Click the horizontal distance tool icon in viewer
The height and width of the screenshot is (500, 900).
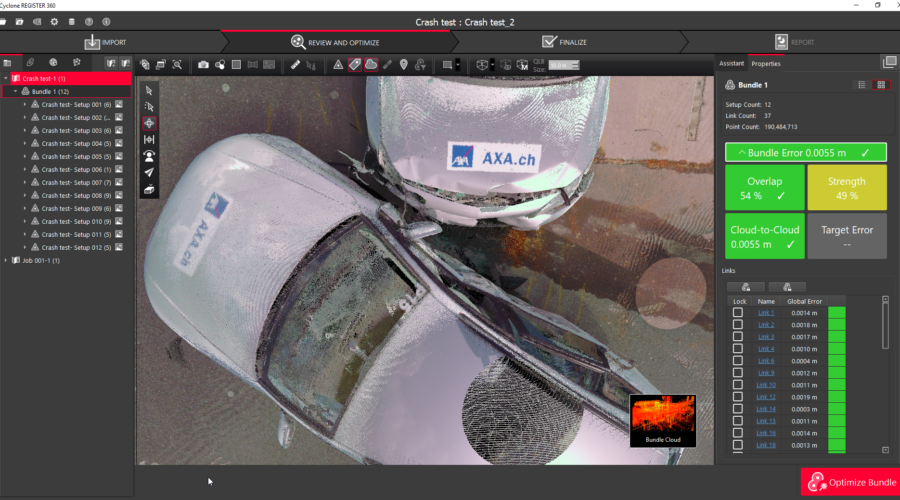click(149, 139)
